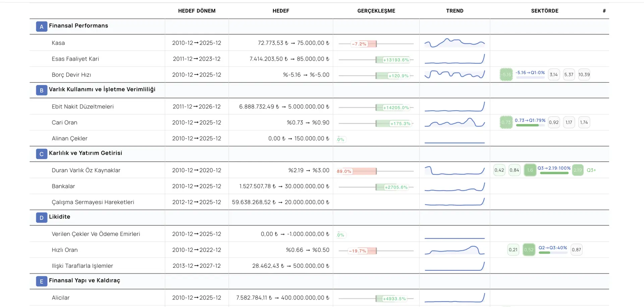This screenshot has height=307, width=644.
Task: Click the B badge beside Varlık Kullanımı
Action: coord(41,90)
